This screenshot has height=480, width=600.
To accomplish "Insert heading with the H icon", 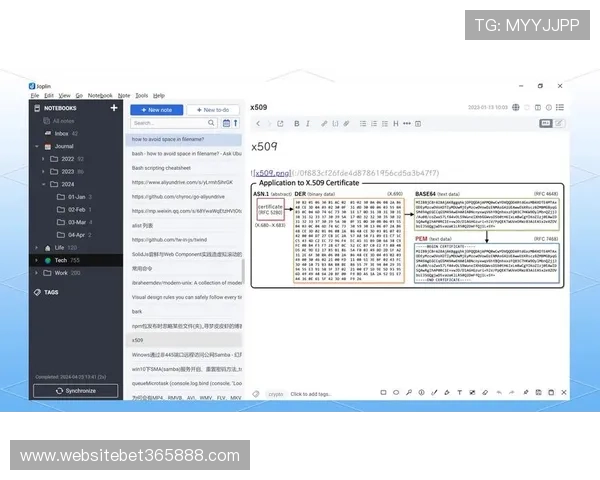I will point(395,123).
